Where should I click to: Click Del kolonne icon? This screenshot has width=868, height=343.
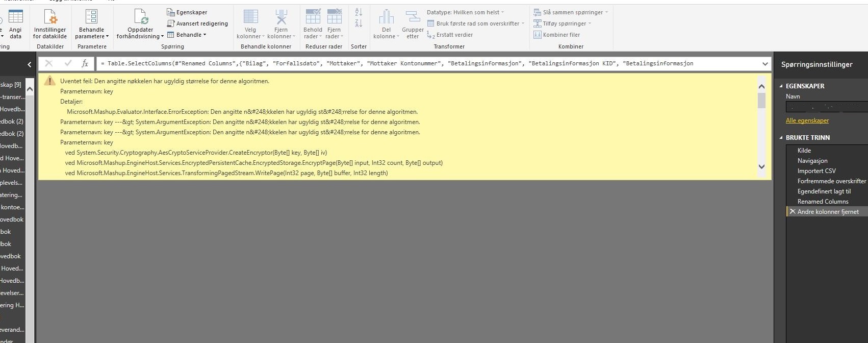click(x=387, y=16)
